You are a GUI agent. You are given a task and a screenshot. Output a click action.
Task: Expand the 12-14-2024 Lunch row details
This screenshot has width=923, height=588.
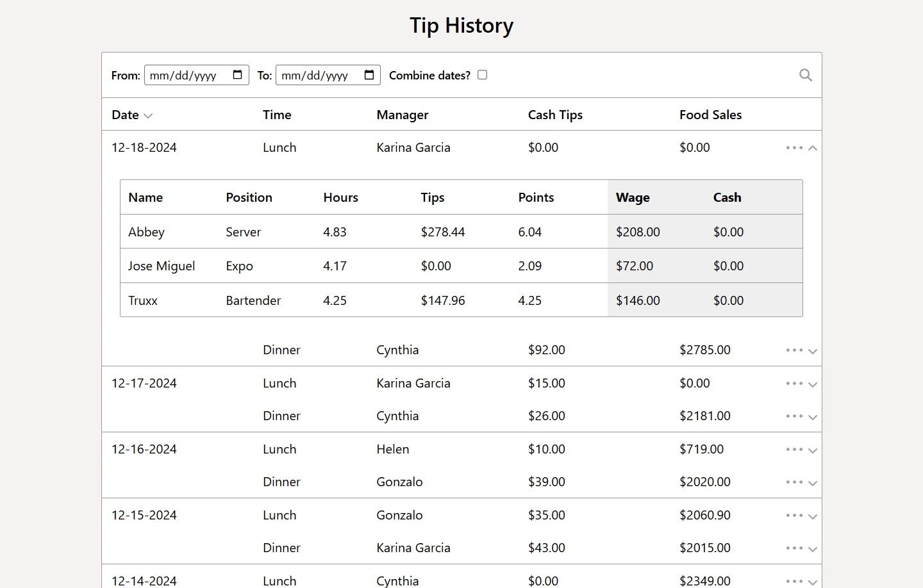point(813,580)
